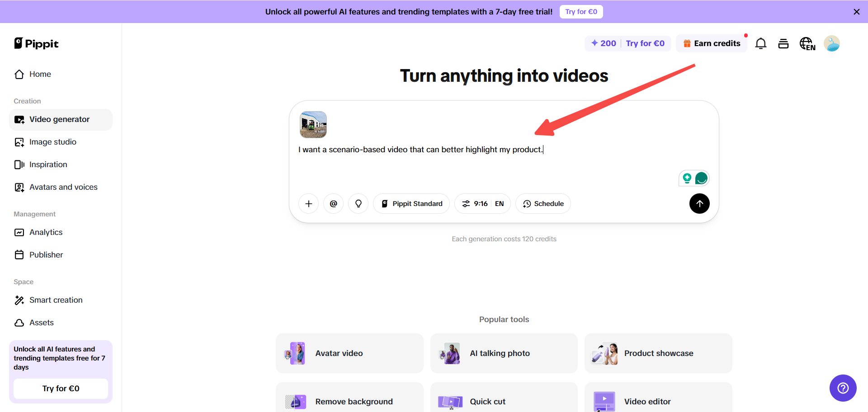This screenshot has width=868, height=412.
Task: Click the 'Popular tools' heading
Action: coord(504,319)
